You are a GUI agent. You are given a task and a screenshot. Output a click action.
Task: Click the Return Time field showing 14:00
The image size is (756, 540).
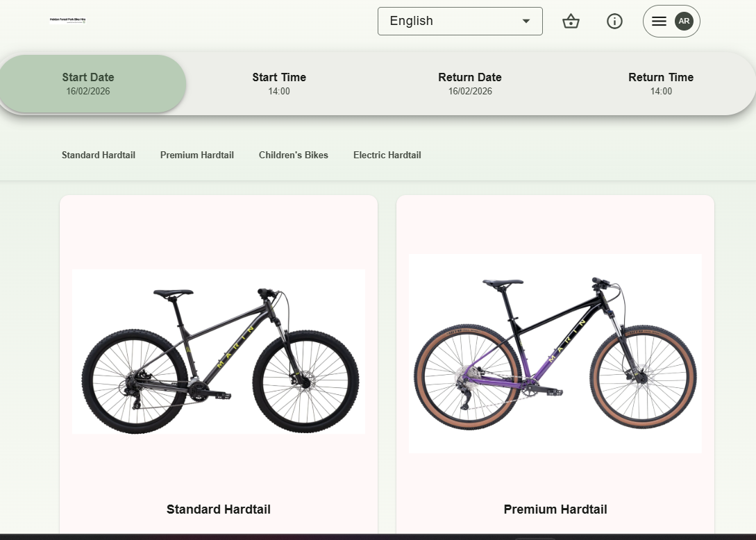coord(661,83)
